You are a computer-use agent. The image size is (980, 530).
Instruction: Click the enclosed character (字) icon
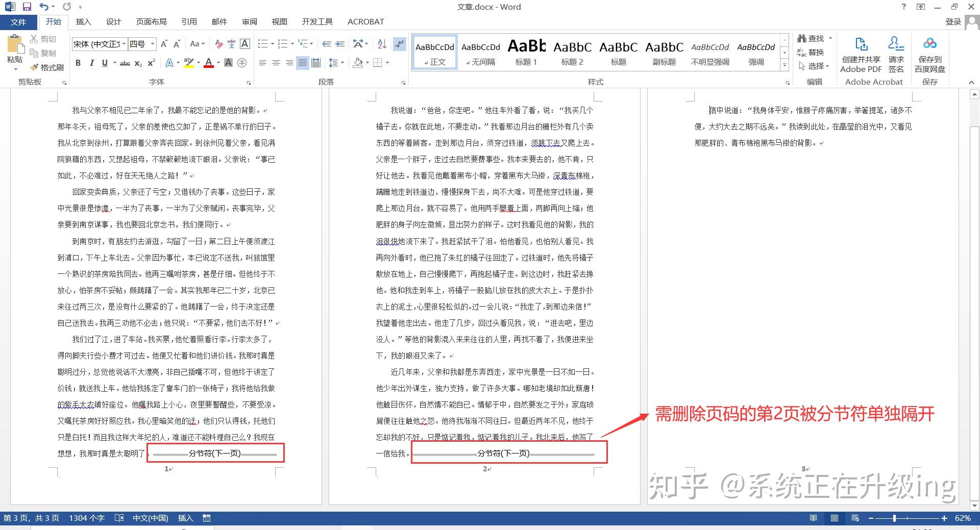[x=242, y=63]
